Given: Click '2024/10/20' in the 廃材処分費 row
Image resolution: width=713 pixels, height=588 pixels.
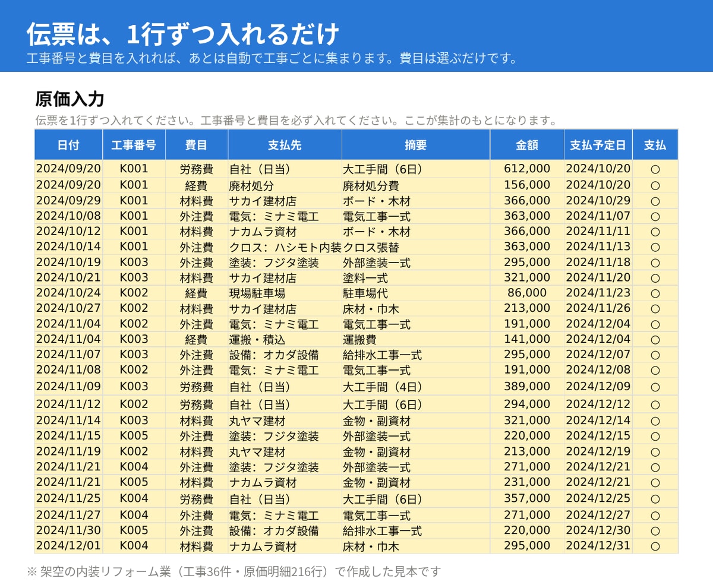Looking at the screenshot, I should click(x=598, y=185).
